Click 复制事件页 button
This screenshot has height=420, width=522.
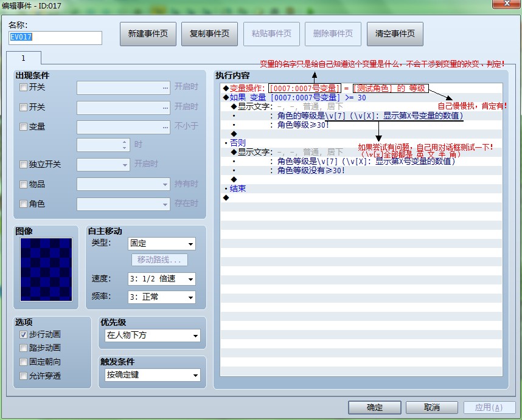point(209,34)
